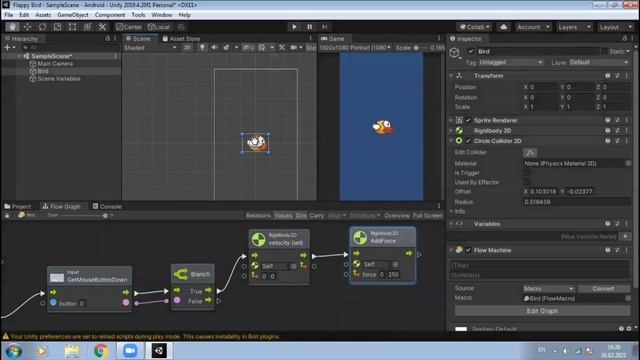640x360 pixels.
Task: Select the Hand tool in Unity toolbar
Action: (x=12, y=27)
